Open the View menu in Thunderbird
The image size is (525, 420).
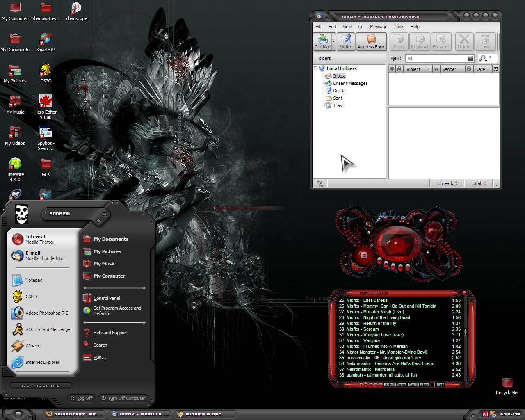click(347, 27)
